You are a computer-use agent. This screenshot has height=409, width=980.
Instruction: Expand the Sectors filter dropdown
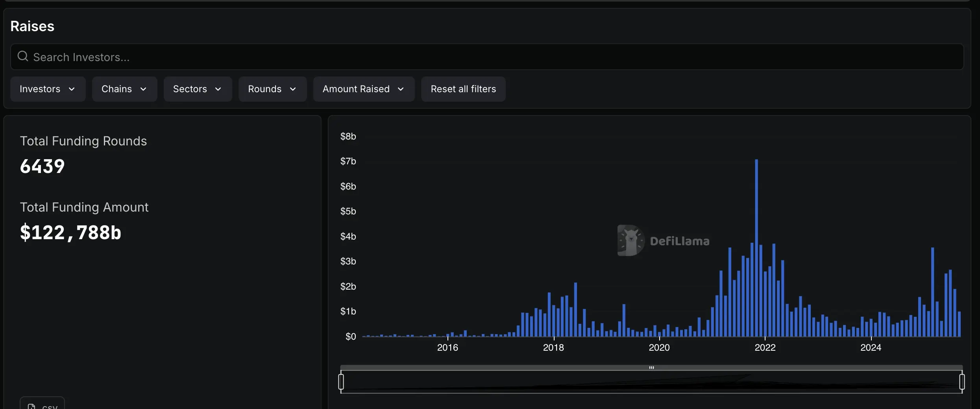(x=198, y=89)
